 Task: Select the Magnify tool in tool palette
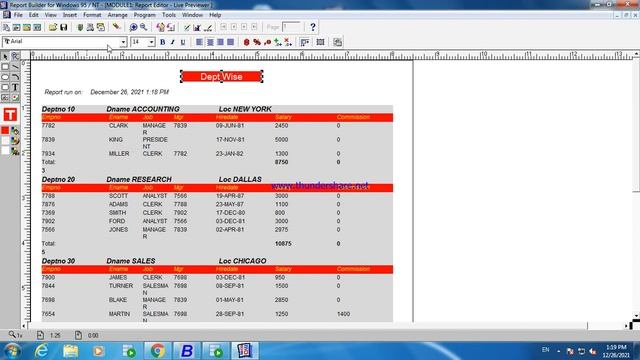15,56
